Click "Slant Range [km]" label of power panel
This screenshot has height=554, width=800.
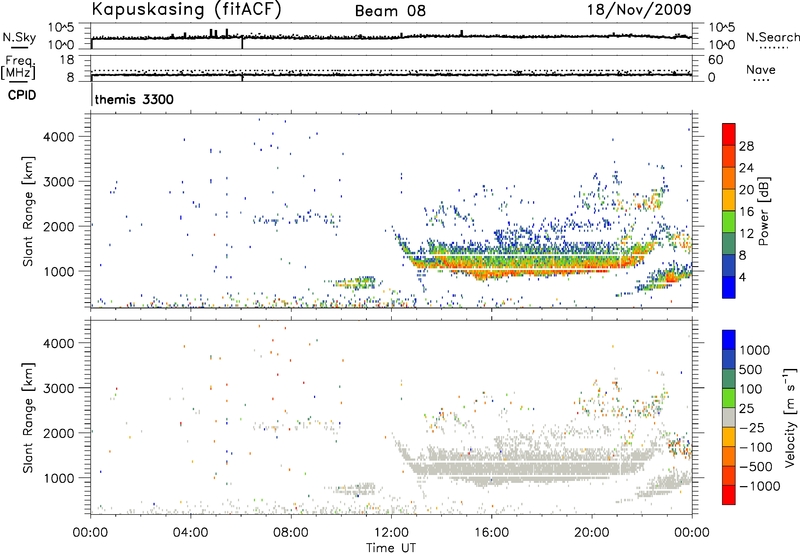pos(28,211)
